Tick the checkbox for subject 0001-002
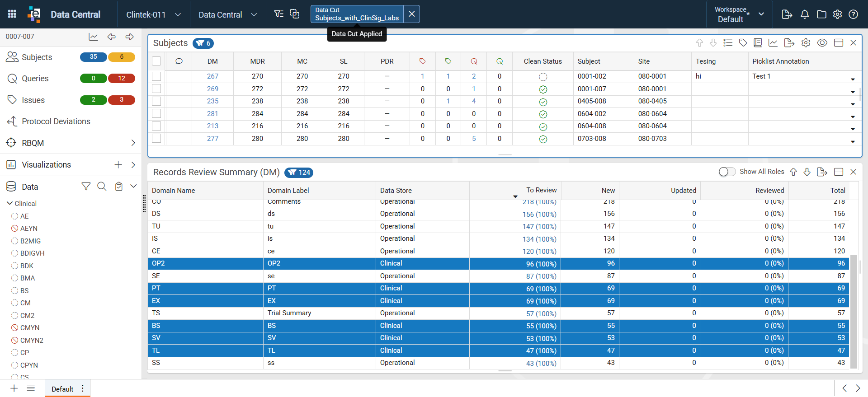 [156, 76]
